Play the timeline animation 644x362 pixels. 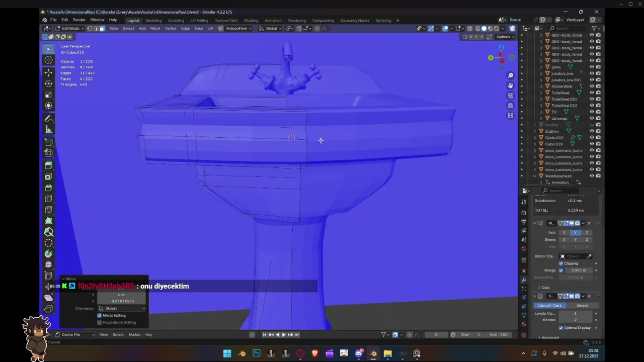coord(284,335)
